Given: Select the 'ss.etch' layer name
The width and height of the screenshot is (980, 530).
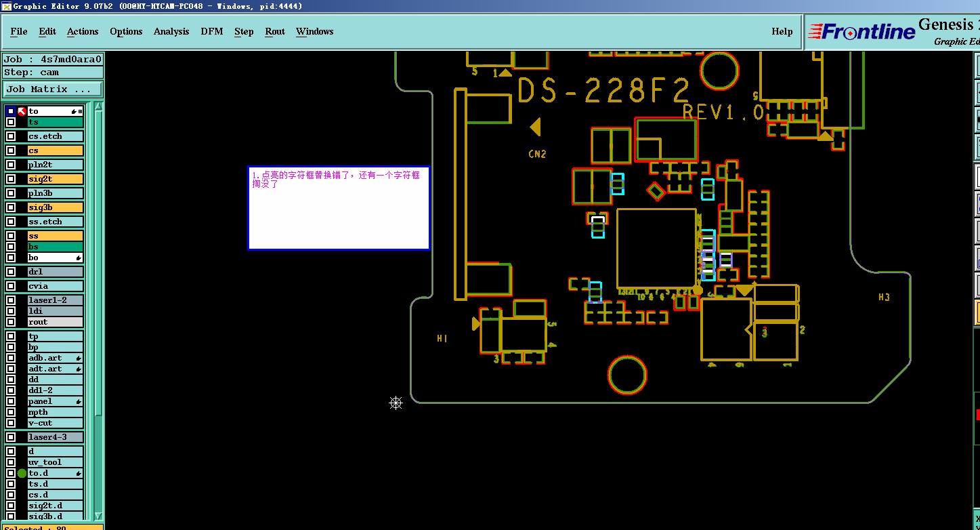Looking at the screenshot, I should pos(56,222).
